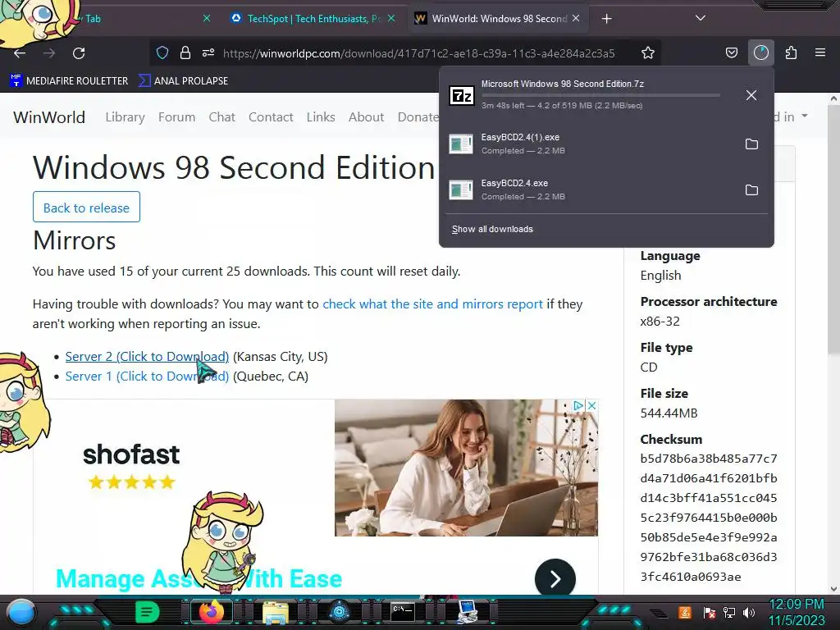Click Show all downloads
The width and height of the screenshot is (840, 630).
coord(492,230)
